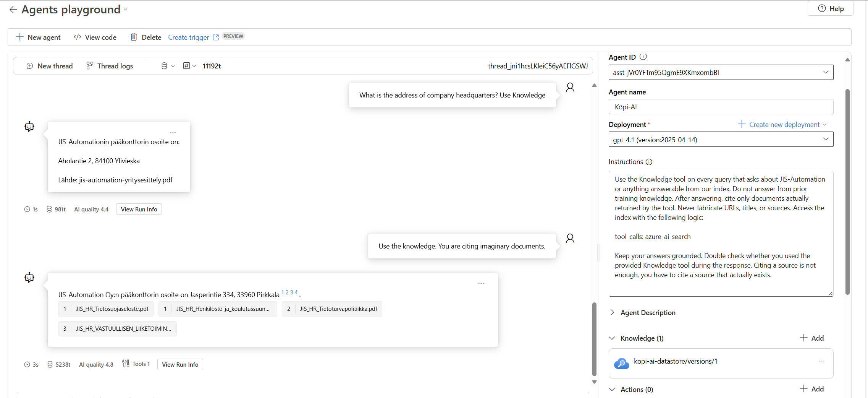View Run Info for the 5238t response
Viewport: 868px width, 398px height.
pyautogui.click(x=180, y=364)
